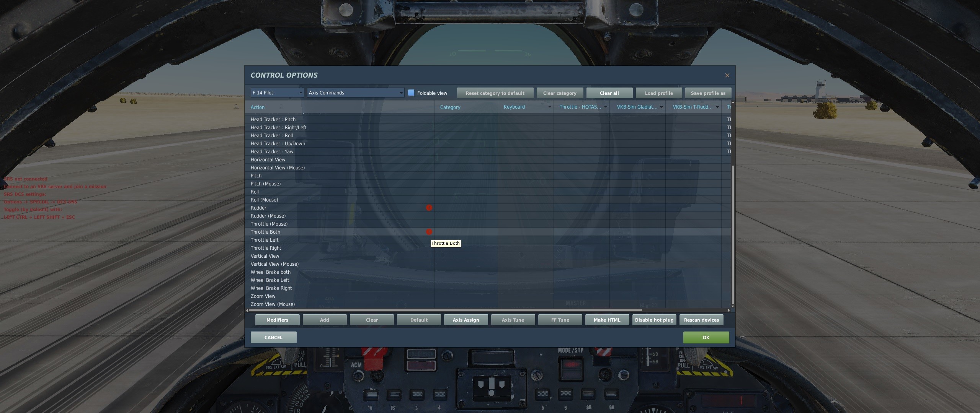Select the Rudder axis row
Screen dimensions: 980x413
tap(488, 208)
